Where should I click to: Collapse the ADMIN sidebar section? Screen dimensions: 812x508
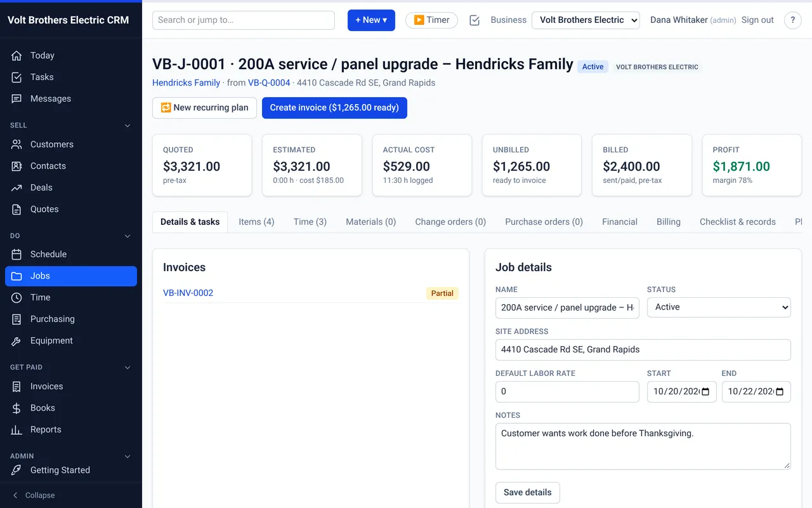click(x=127, y=457)
